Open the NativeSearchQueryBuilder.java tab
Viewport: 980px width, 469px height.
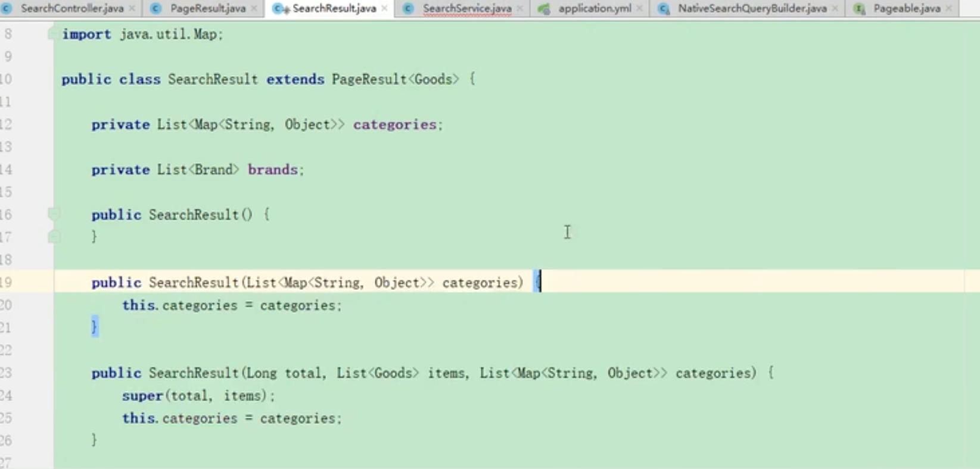(752, 8)
